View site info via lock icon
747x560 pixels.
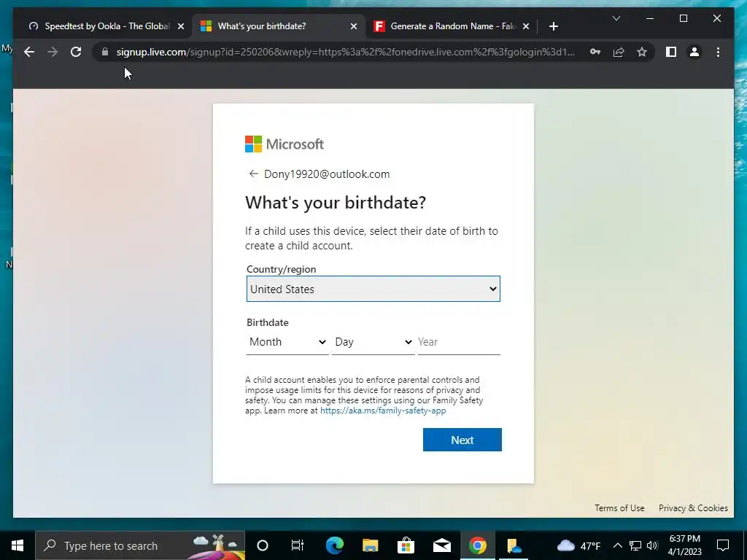105,52
